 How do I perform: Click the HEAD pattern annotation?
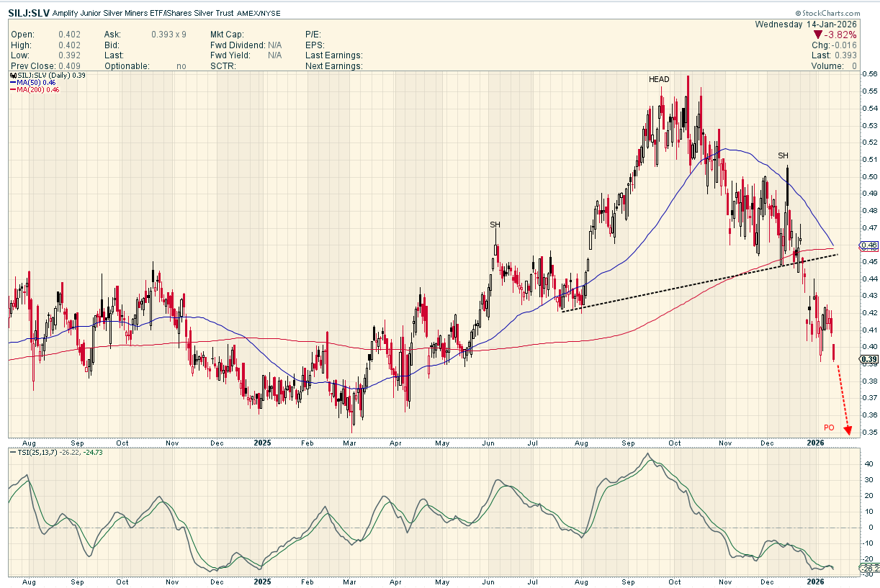point(660,79)
